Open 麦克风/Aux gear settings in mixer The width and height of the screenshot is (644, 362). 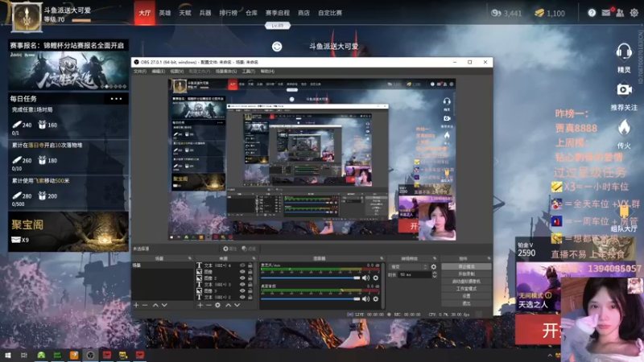tap(375, 278)
